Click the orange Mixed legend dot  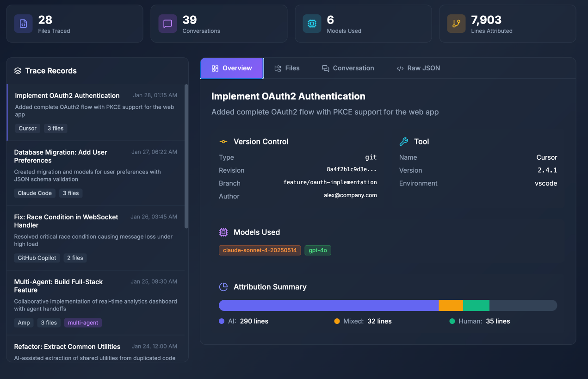click(337, 321)
